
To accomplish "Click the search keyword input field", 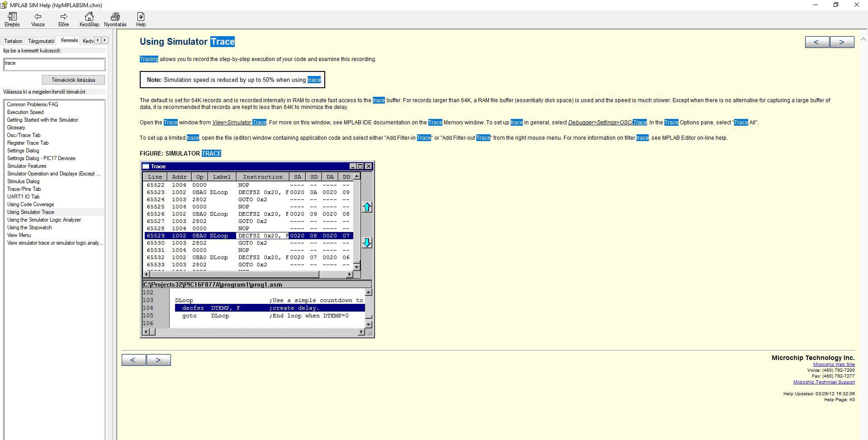I will coord(54,64).
